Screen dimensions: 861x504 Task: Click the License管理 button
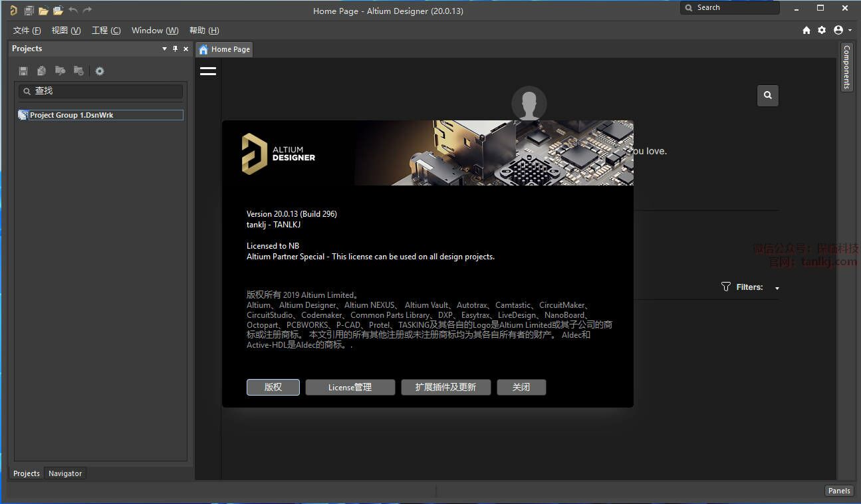point(350,387)
